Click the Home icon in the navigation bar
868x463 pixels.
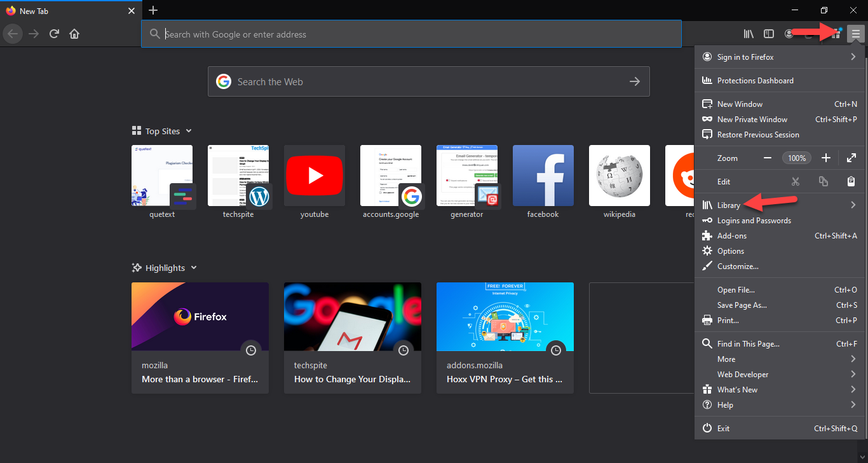74,34
